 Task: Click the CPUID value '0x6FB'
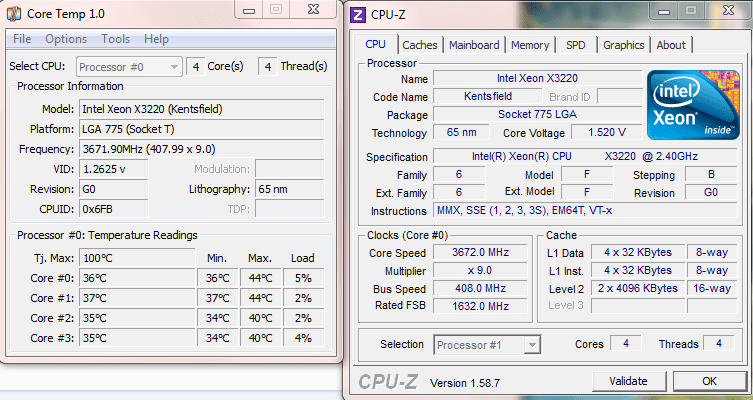point(114,209)
